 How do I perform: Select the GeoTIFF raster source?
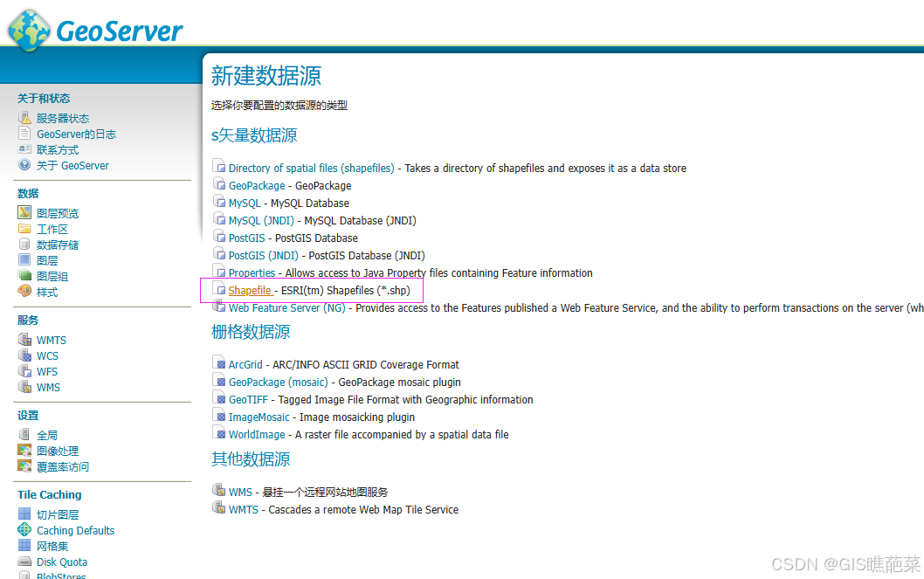click(248, 399)
